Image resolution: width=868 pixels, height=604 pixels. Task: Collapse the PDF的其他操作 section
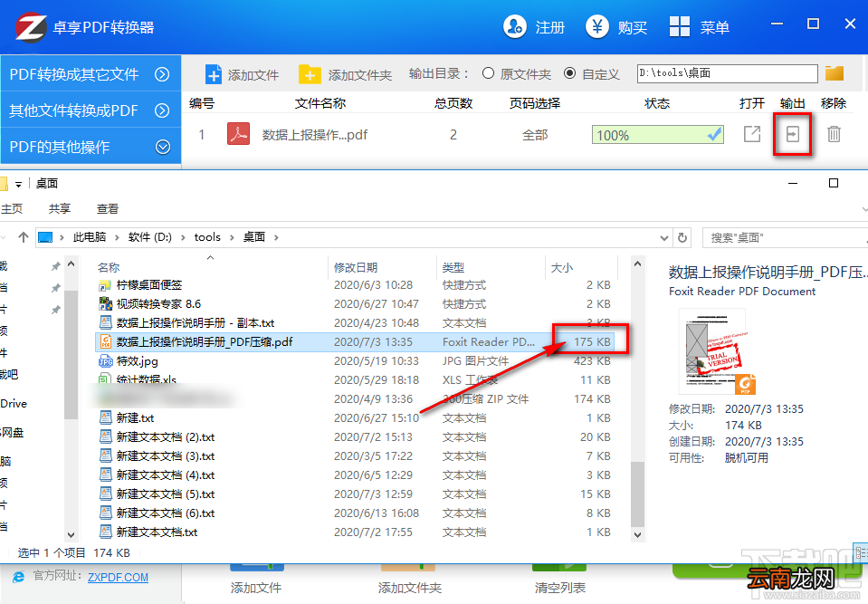(x=163, y=147)
